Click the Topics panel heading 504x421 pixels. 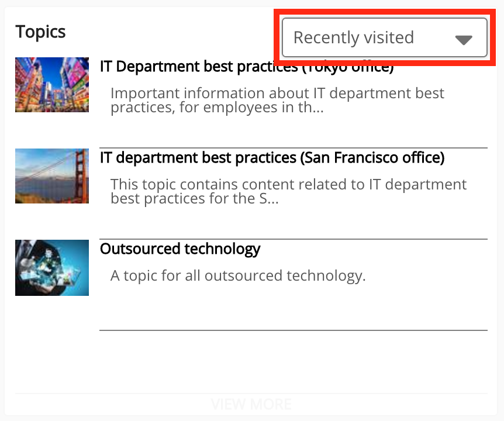[41, 32]
